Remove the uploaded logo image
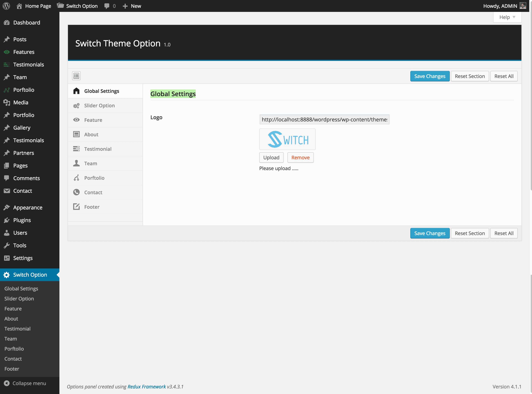 pyautogui.click(x=300, y=157)
